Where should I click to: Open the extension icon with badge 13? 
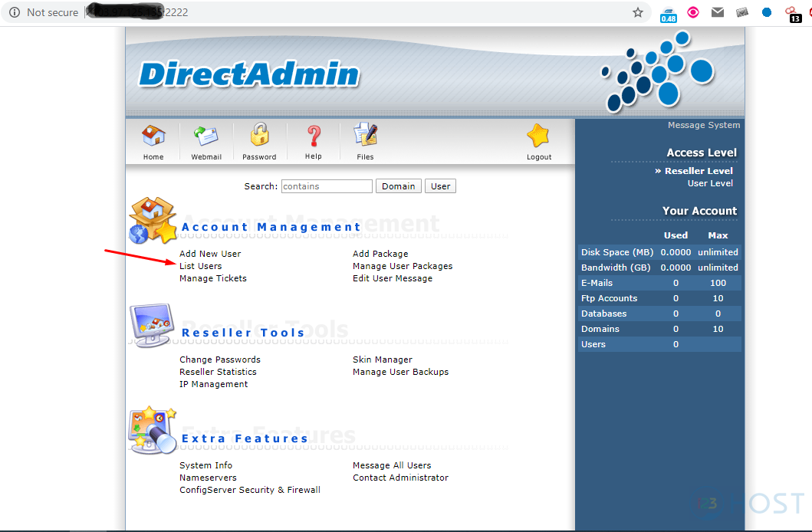[793, 15]
